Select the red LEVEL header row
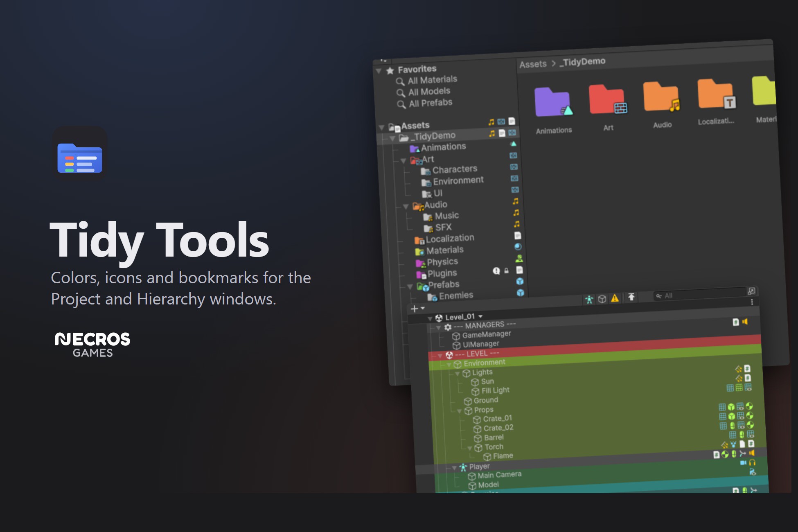798x532 pixels. coord(595,348)
